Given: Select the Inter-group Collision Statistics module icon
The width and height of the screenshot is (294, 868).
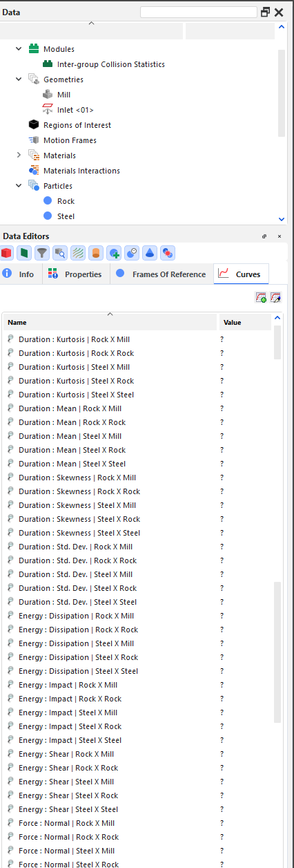Looking at the screenshot, I should [x=48, y=64].
